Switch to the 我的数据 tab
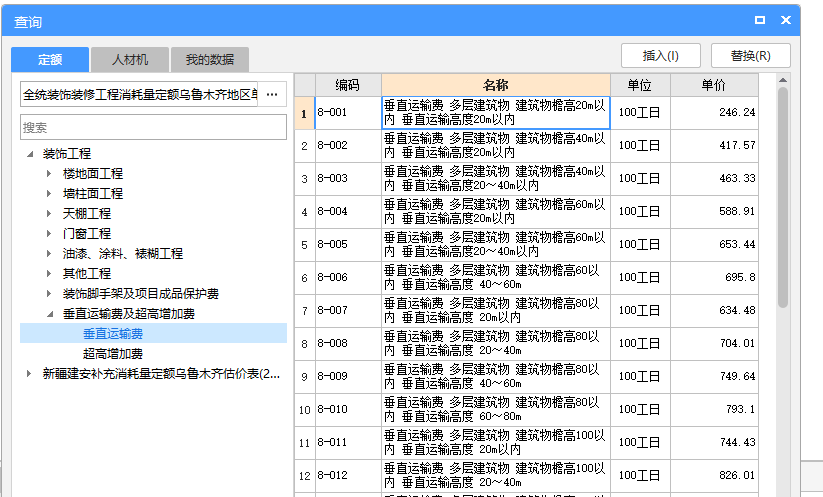The width and height of the screenshot is (823, 497). (x=209, y=59)
